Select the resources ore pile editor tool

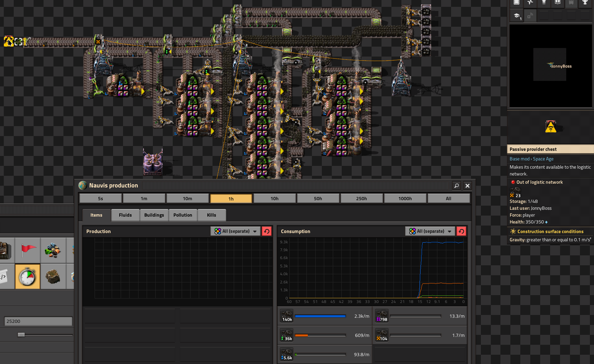click(53, 250)
